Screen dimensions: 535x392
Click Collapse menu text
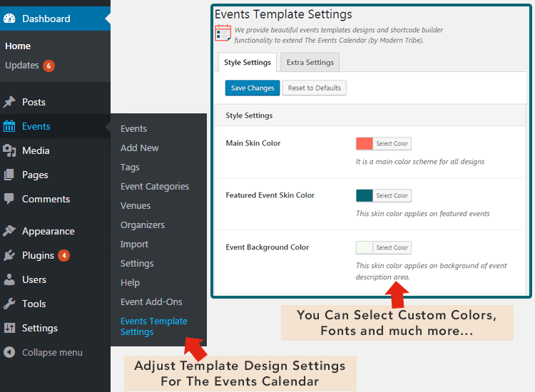52,353
